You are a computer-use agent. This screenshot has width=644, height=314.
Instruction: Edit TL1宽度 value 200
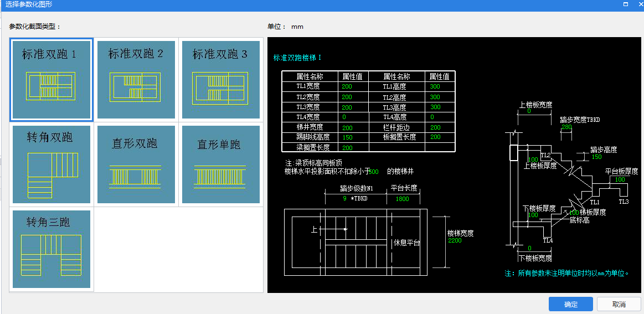point(347,87)
